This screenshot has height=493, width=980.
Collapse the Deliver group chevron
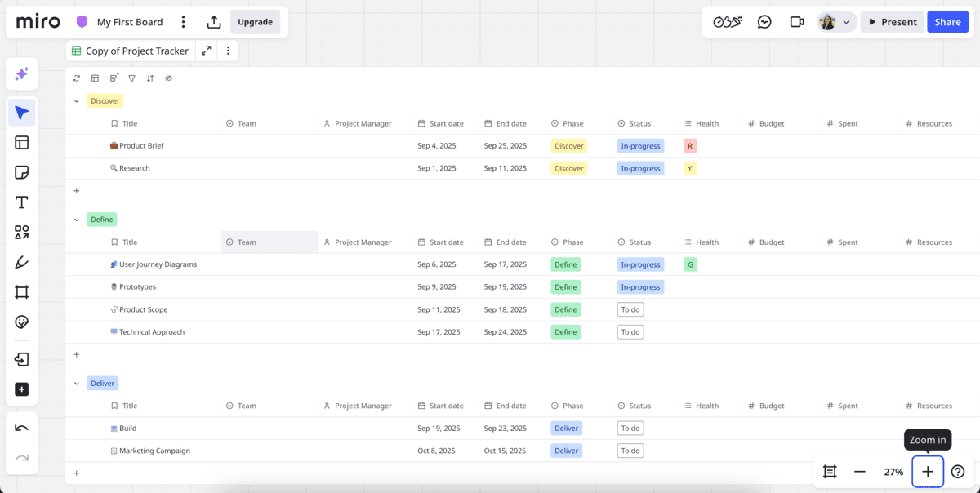pyautogui.click(x=77, y=383)
